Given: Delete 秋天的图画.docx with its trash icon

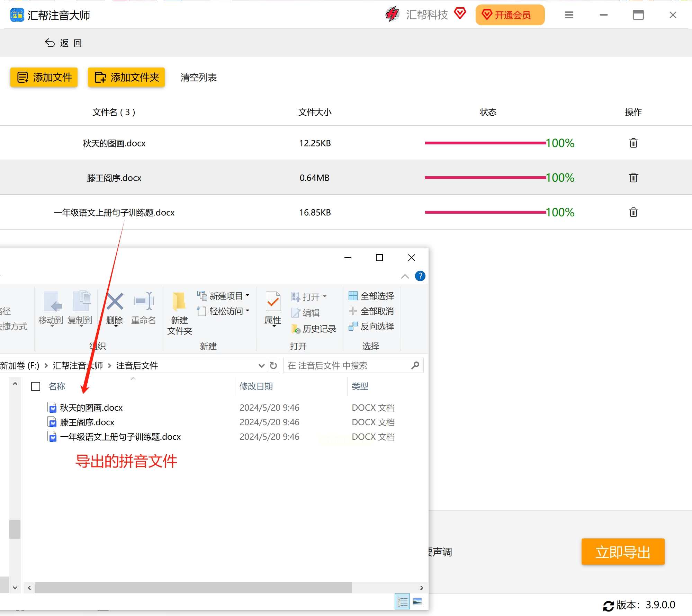Looking at the screenshot, I should tap(633, 143).
